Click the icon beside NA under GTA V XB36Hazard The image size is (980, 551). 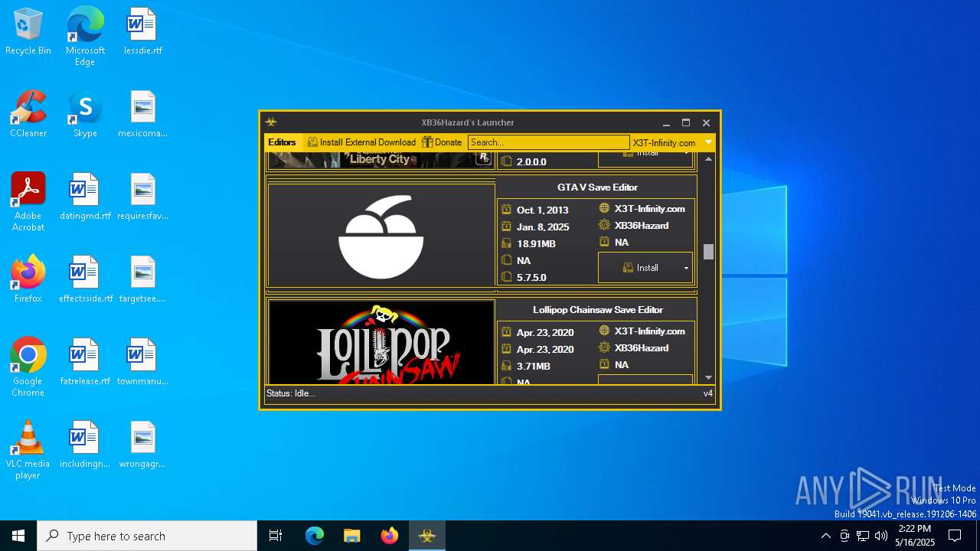point(604,242)
